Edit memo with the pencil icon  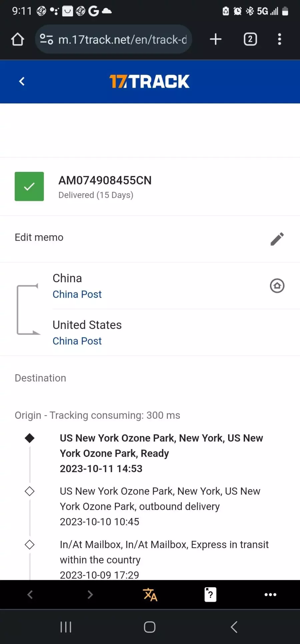coord(277,239)
